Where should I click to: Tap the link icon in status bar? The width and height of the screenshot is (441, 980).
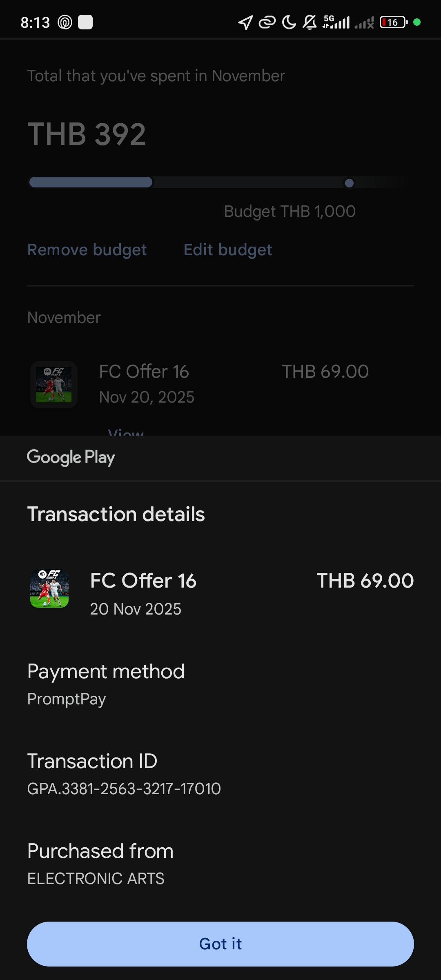coord(267,22)
